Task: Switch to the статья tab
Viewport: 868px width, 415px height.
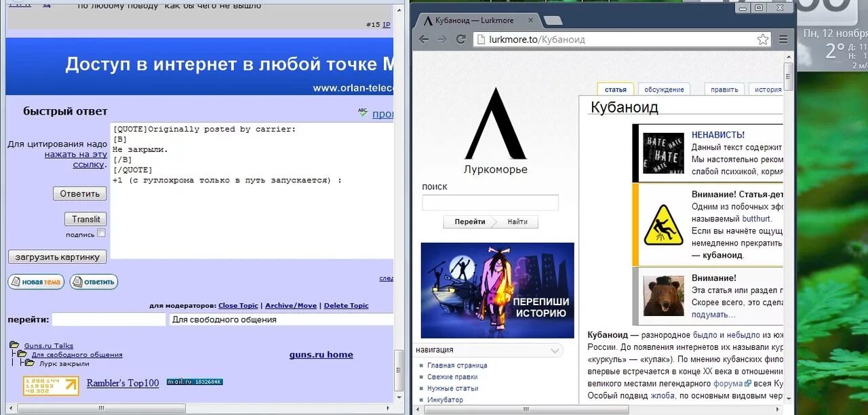Action: tap(616, 90)
